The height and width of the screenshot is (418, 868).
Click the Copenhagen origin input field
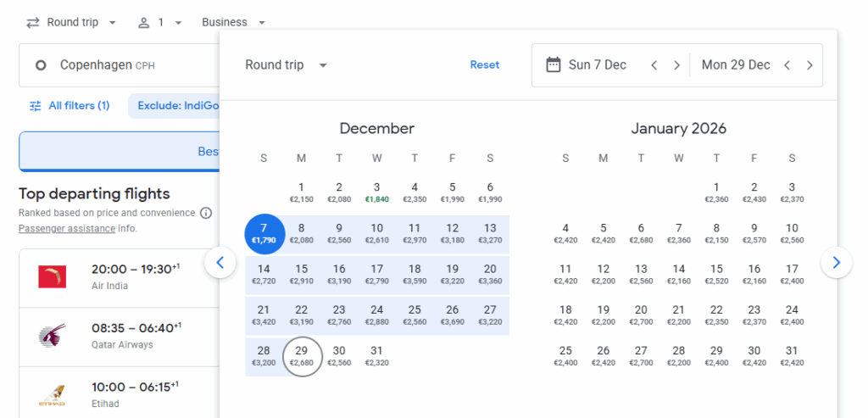click(x=119, y=65)
